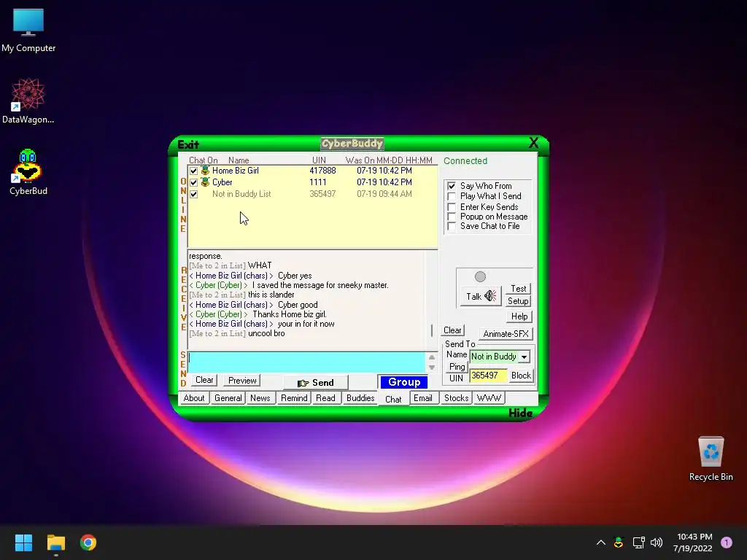This screenshot has width=747, height=560.
Task: Click the yellow UIN field
Action: (x=488, y=376)
